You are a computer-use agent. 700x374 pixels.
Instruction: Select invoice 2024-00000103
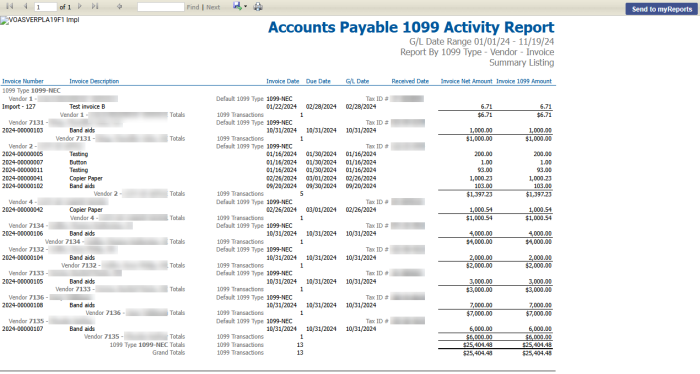point(23,130)
